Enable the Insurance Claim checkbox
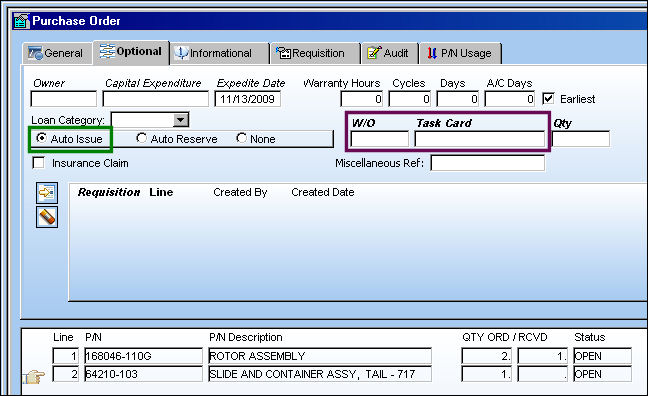Viewport: 648px width, 396px height. (38, 163)
